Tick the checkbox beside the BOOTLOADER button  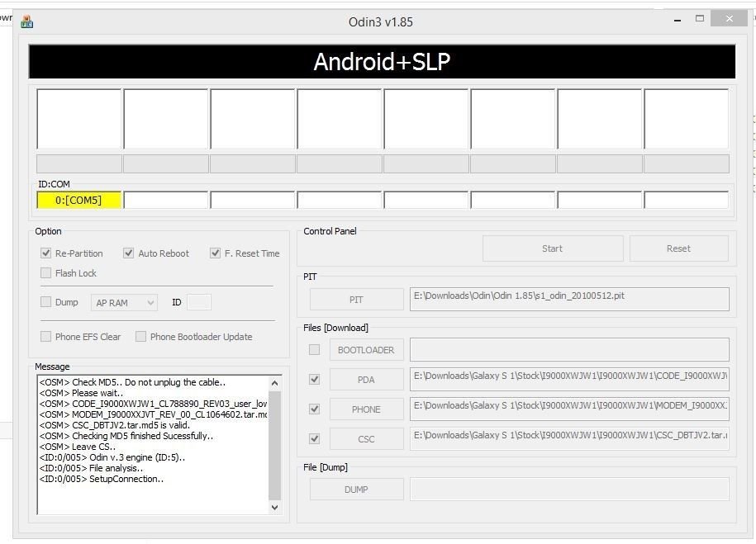click(x=314, y=350)
